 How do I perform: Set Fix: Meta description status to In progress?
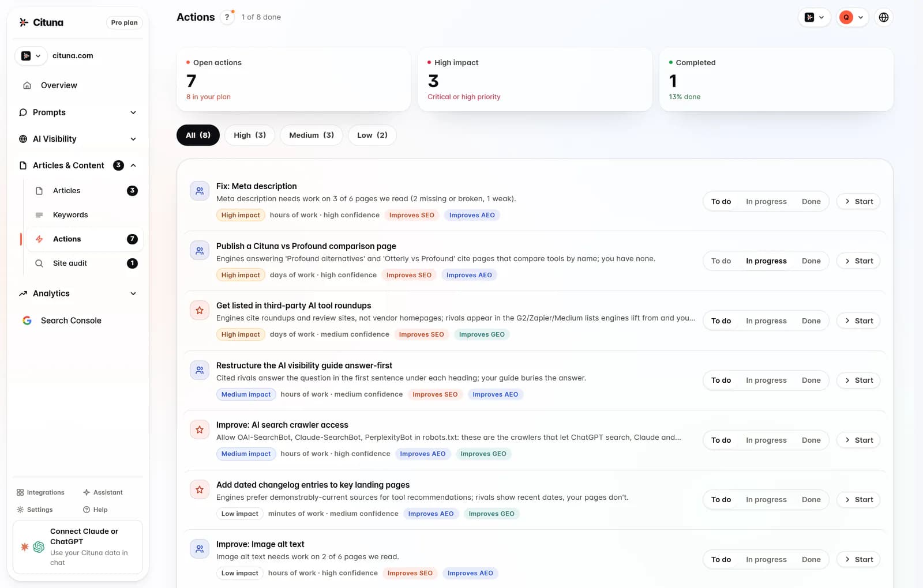click(766, 202)
